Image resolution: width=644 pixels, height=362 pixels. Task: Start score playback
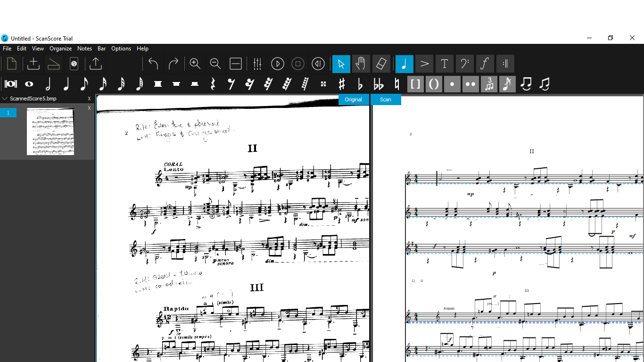(x=278, y=64)
